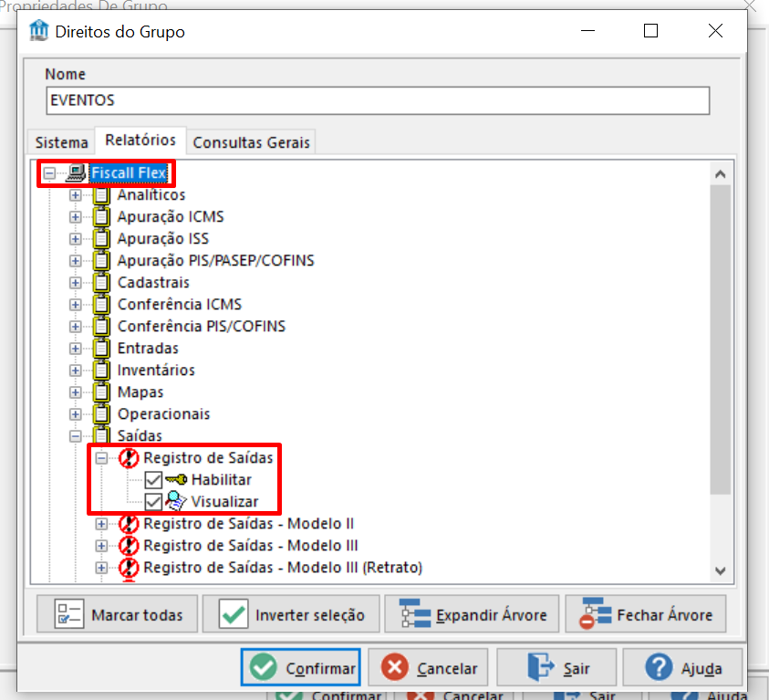Open the Consultas Gerais tab

(251, 142)
